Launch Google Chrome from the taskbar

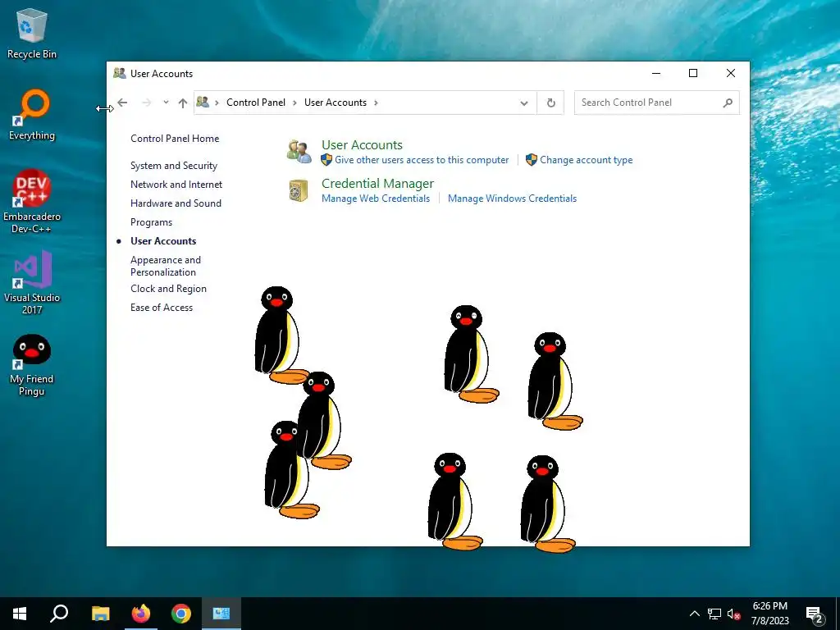point(181,614)
